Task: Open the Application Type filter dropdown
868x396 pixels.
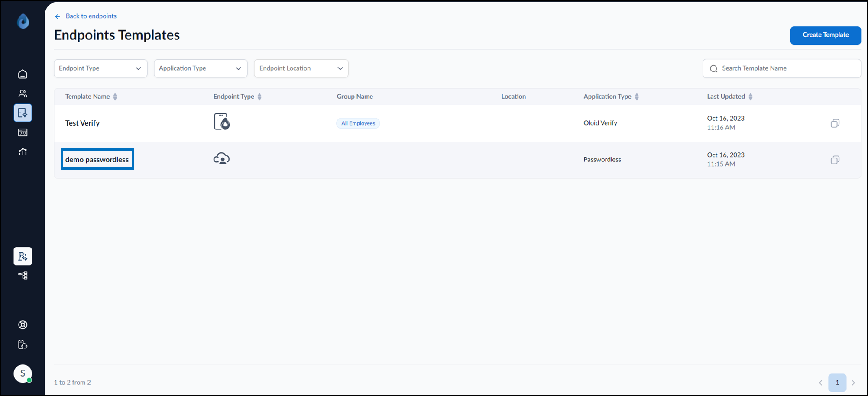Action: tap(201, 68)
